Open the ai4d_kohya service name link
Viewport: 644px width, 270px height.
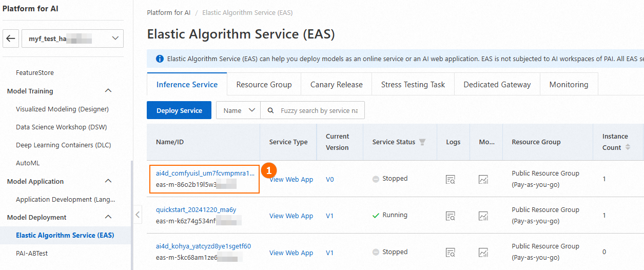pyautogui.click(x=203, y=246)
